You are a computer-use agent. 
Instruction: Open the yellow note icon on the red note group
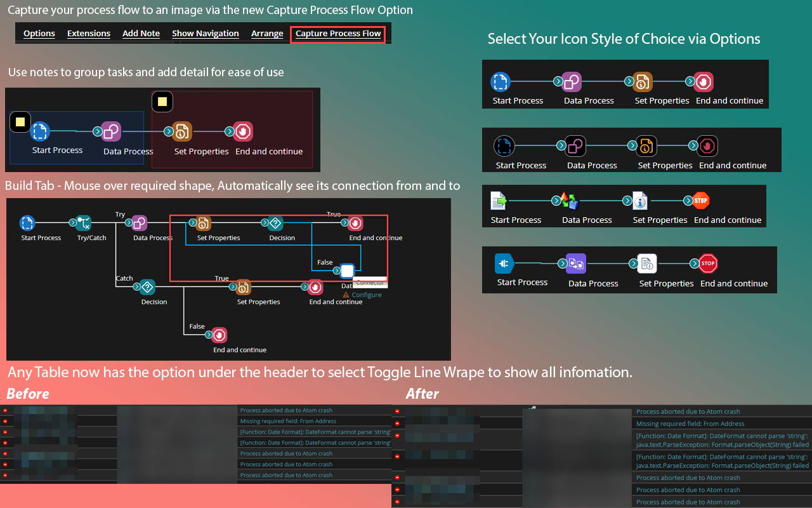[x=162, y=102]
